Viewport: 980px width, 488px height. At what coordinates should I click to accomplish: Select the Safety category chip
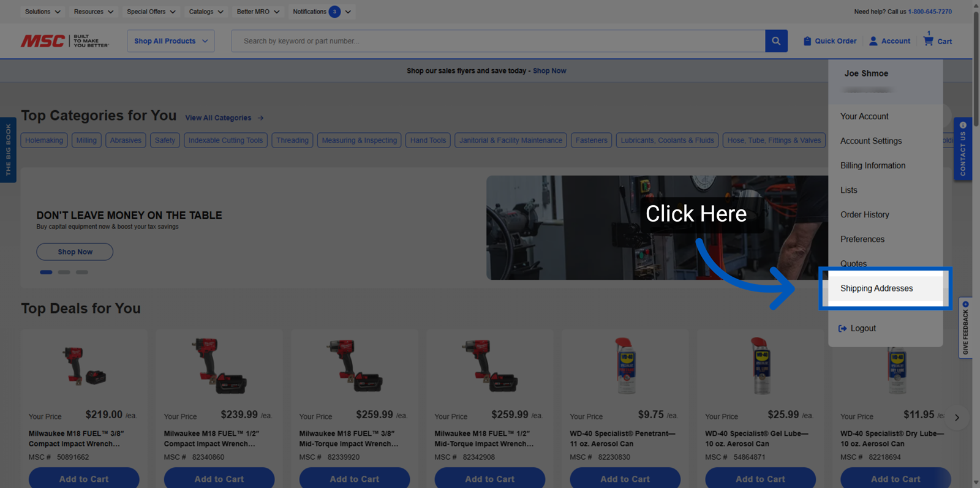point(165,140)
